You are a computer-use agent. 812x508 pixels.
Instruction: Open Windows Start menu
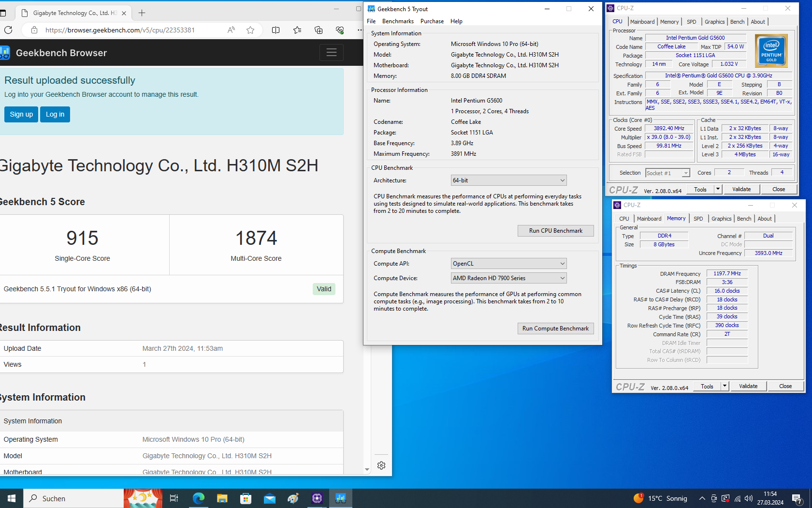click(x=12, y=498)
